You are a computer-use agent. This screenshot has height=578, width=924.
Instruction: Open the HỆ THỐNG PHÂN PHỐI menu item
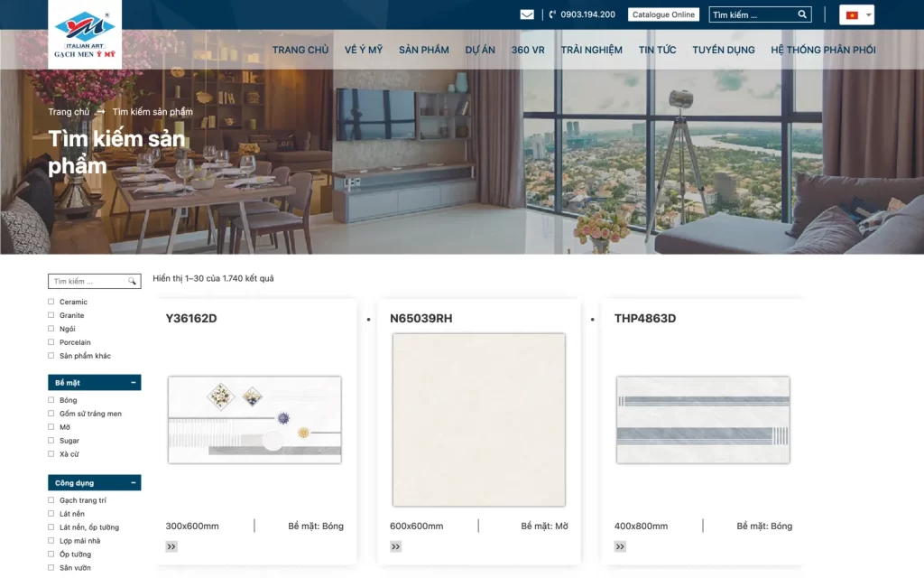pos(823,51)
